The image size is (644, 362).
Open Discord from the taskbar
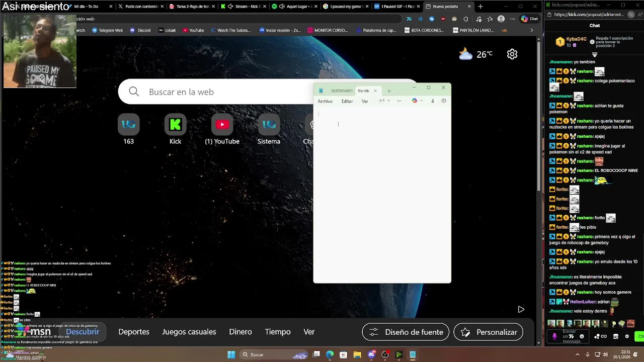click(371, 354)
